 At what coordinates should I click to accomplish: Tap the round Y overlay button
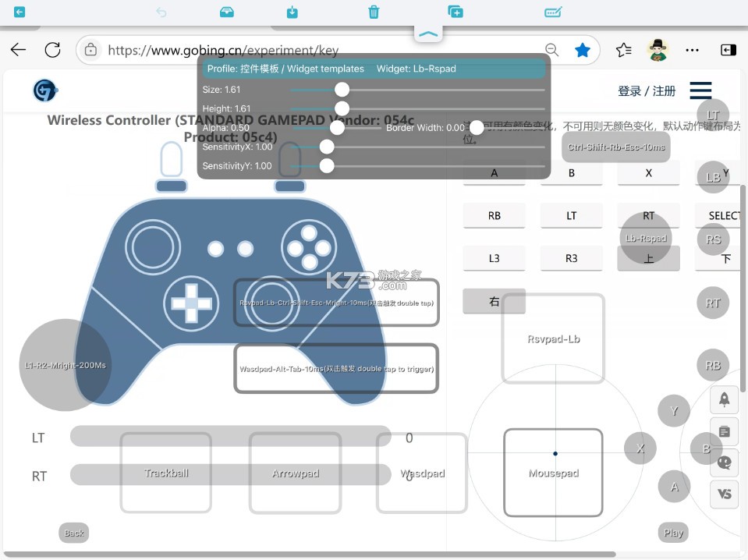[674, 411]
